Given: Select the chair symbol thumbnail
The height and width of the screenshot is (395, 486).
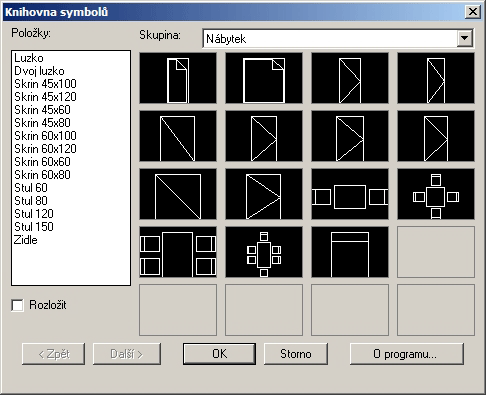Looking at the screenshot, I should [350, 252].
